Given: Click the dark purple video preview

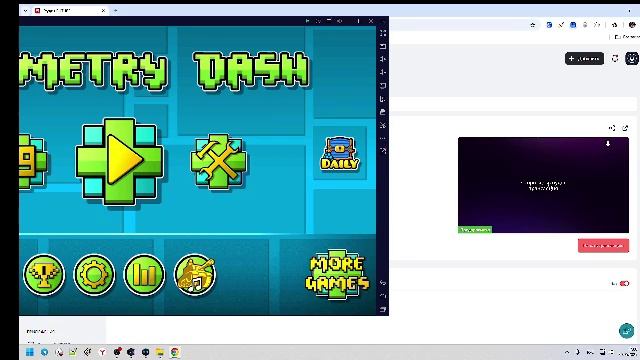Looking at the screenshot, I should click(543, 185).
